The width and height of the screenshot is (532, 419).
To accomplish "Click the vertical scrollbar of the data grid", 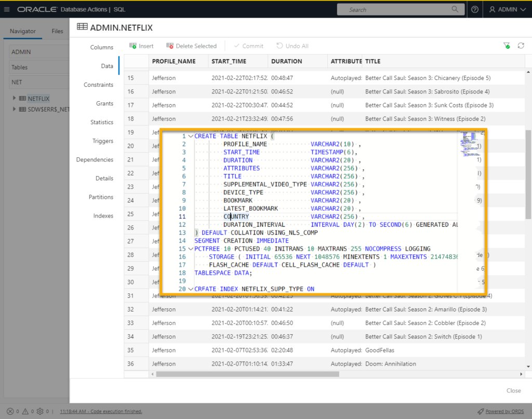I will pyautogui.click(x=528, y=174).
